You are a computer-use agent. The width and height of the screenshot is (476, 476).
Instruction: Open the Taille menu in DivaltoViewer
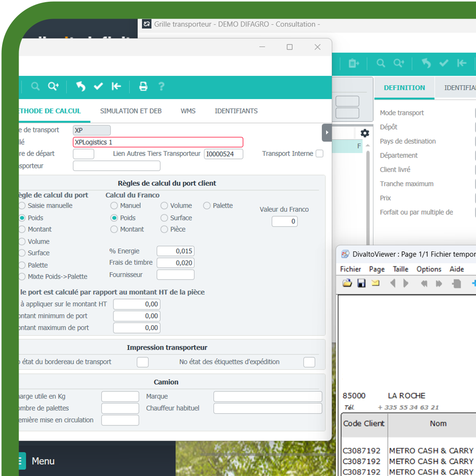click(x=400, y=269)
